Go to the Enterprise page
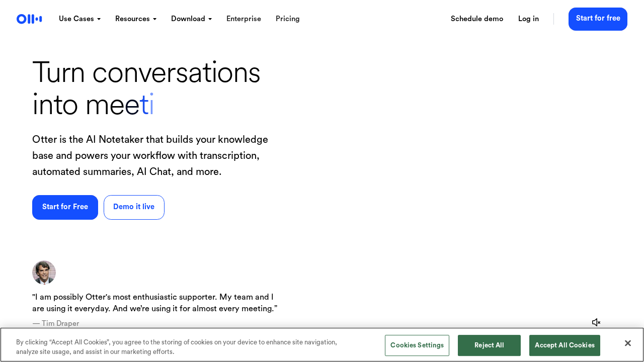 click(244, 19)
